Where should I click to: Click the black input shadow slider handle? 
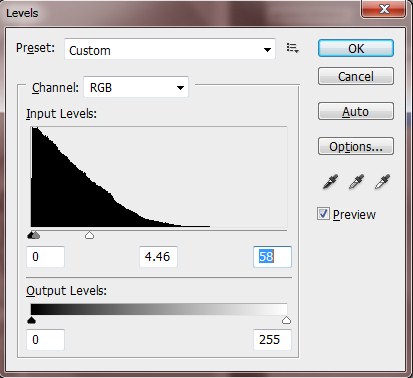(31, 235)
